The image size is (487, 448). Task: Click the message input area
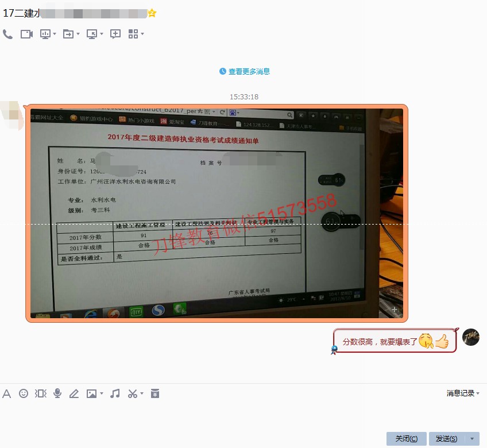pyautogui.click(x=243, y=415)
